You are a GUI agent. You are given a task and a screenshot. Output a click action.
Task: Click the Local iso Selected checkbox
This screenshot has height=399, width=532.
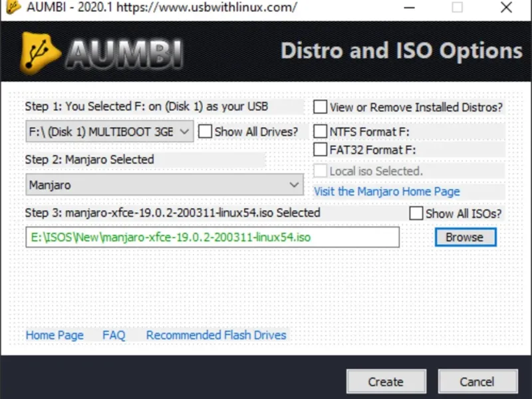(x=321, y=171)
